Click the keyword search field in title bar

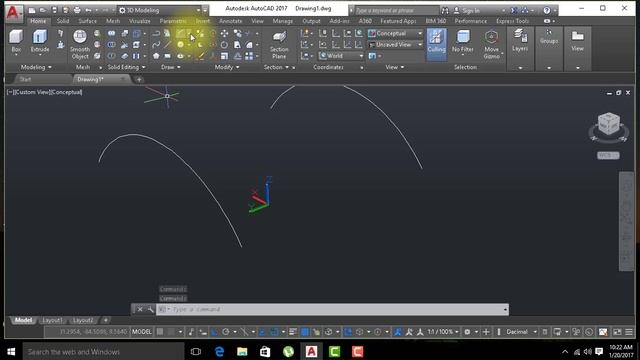396,10
